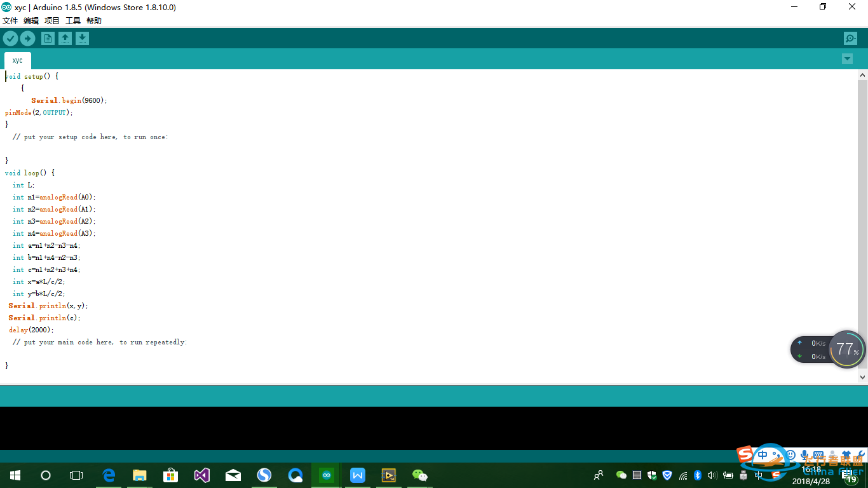This screenshot has width=868, height=488.
Task: Open Tencent PC Manager tray shield
Action: click(x=667, y=475)
